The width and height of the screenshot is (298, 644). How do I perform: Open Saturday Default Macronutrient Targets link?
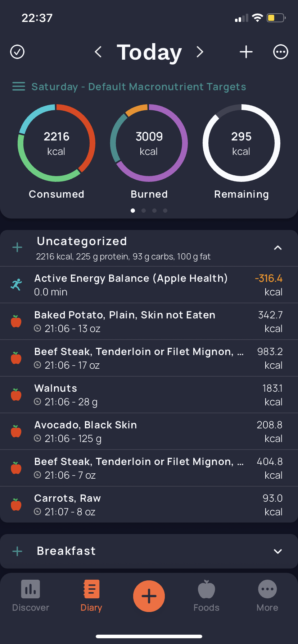click(x=139, y=87)
